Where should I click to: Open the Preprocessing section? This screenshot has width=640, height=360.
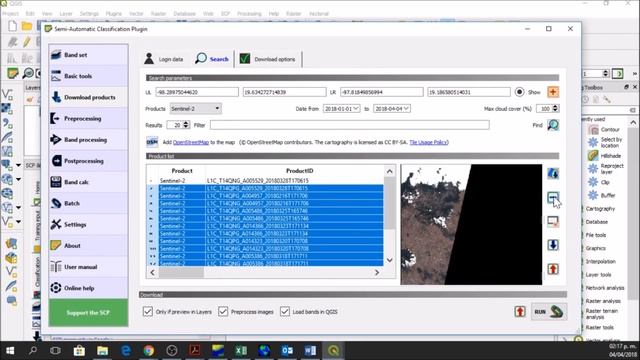click(88, 118)
